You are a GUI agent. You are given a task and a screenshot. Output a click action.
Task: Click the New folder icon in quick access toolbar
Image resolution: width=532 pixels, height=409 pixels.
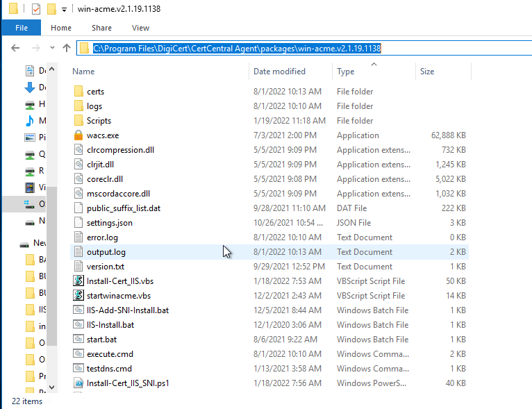51,9
